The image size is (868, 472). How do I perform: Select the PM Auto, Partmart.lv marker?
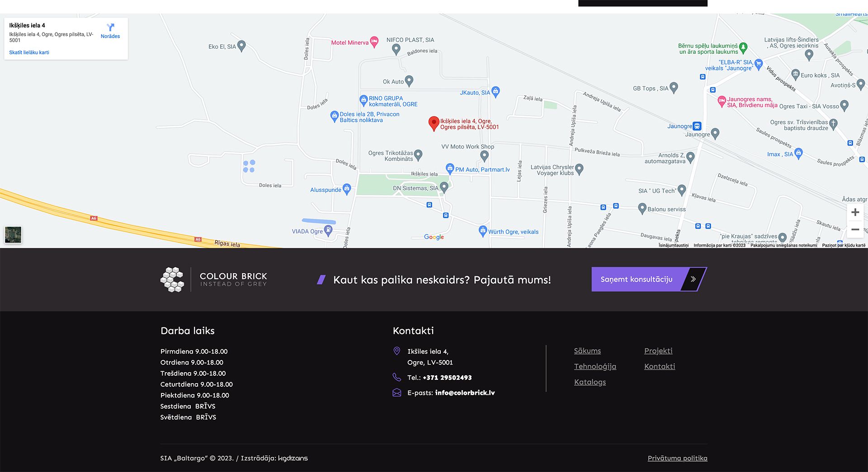click(x=450, y=169)
